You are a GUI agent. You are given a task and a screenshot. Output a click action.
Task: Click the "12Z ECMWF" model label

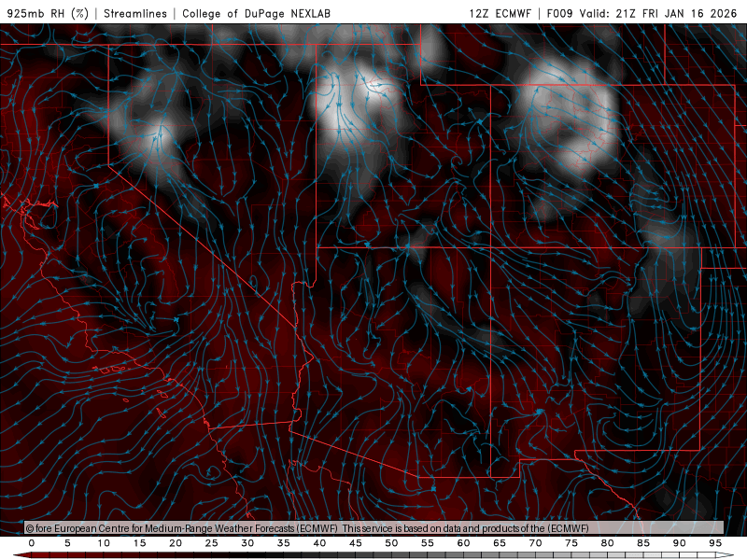(500, 13)
